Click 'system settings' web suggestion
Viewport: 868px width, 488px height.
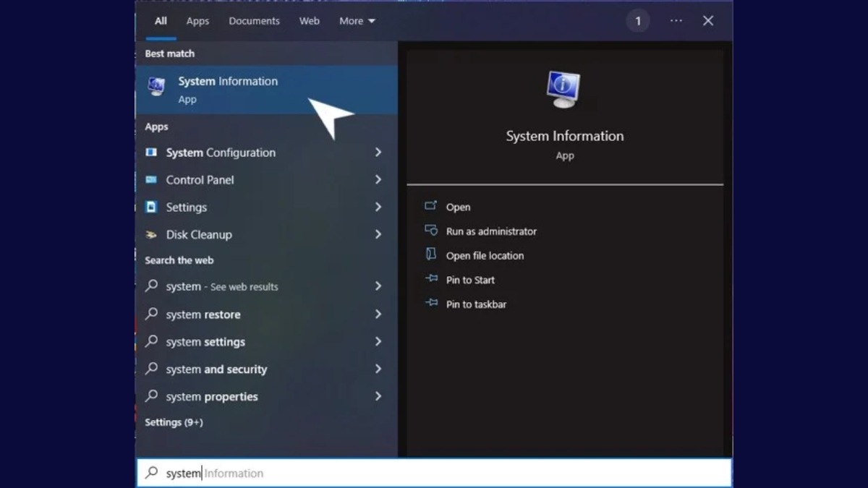coord(266,341)
